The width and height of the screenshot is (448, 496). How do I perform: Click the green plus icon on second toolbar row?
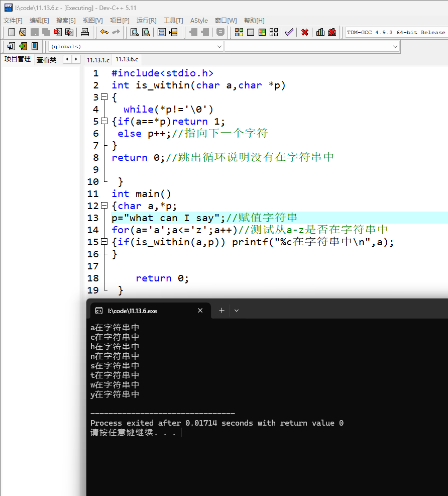tap(23, 47)
